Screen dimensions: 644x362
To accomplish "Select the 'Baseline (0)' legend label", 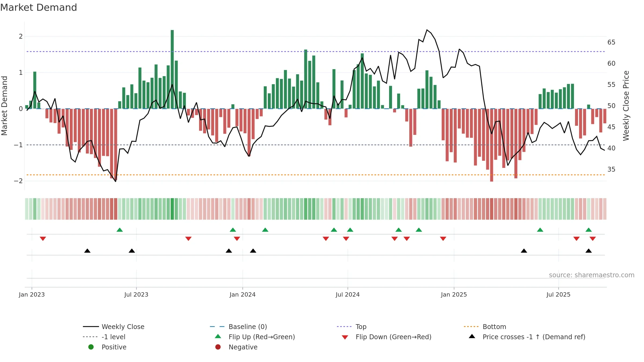I will tap(248, 327).
